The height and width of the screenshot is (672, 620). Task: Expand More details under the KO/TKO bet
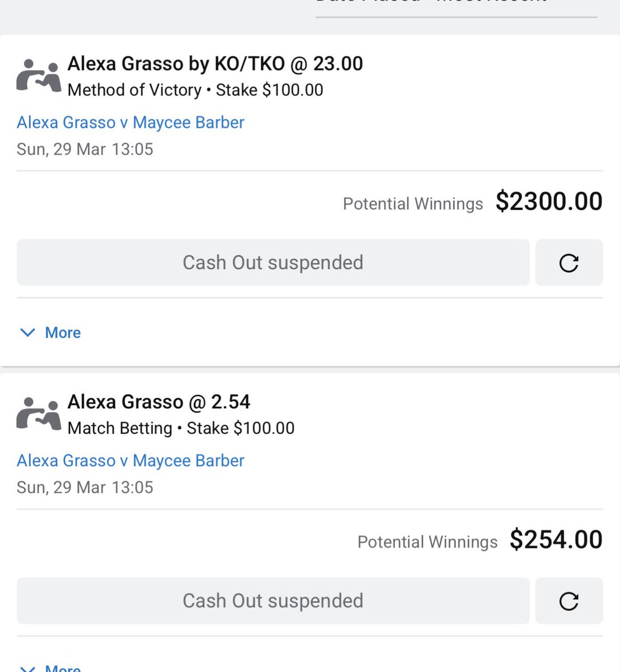[50, 333]
